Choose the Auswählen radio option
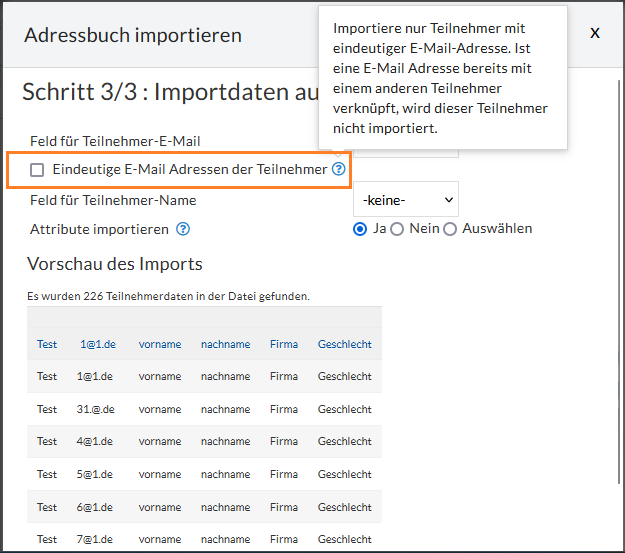Screen dimensions: 625x553 tap(450, 229)
